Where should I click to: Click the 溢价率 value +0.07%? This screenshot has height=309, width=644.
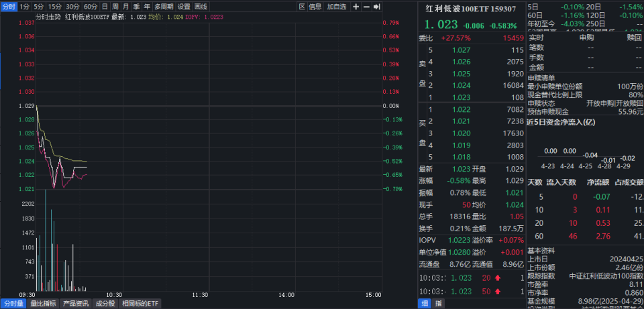pos(511,240)
